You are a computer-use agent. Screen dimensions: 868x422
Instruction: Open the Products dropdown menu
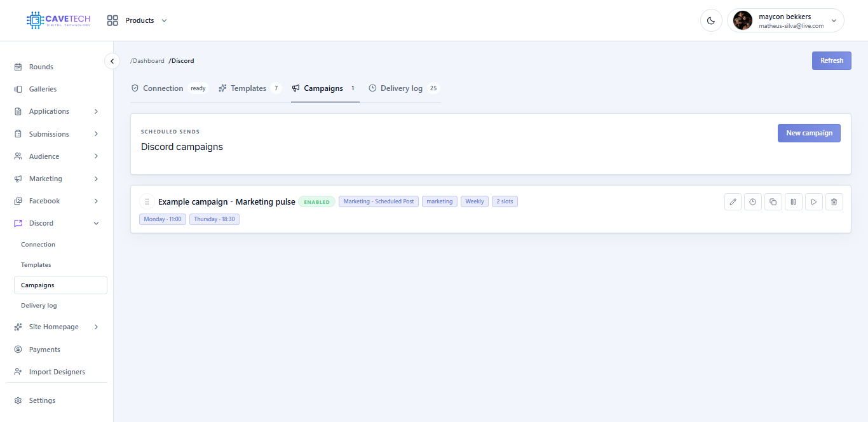tap(137, 20)
